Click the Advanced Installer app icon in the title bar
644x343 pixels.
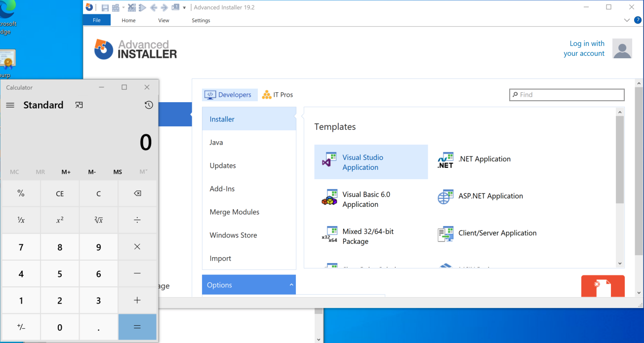[89, 7]
